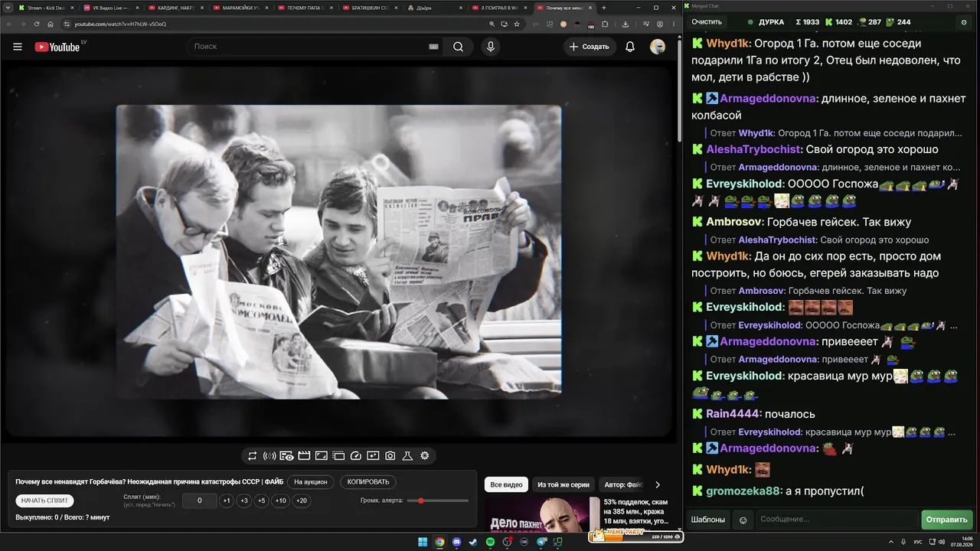980x551 pixels.
Task: Take a screenshot with the camera icon
Action: click(x=390, y=456)
